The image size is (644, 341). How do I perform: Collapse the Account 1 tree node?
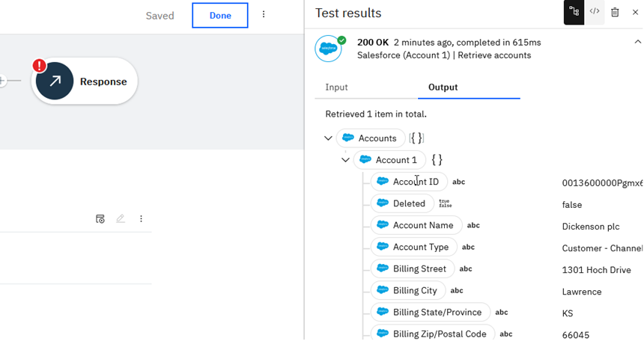(x=345, y=160)
